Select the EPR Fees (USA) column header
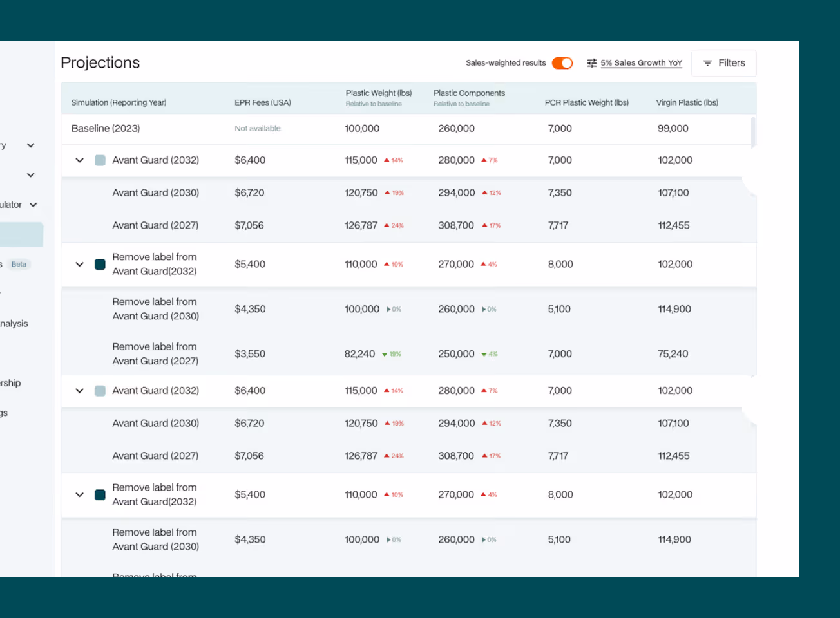 pyautogui.click(x=263, y=102)
